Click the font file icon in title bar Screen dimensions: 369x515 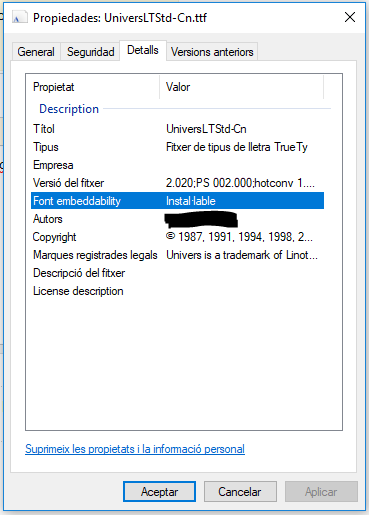pyautogui.click(x=20, y=17)
